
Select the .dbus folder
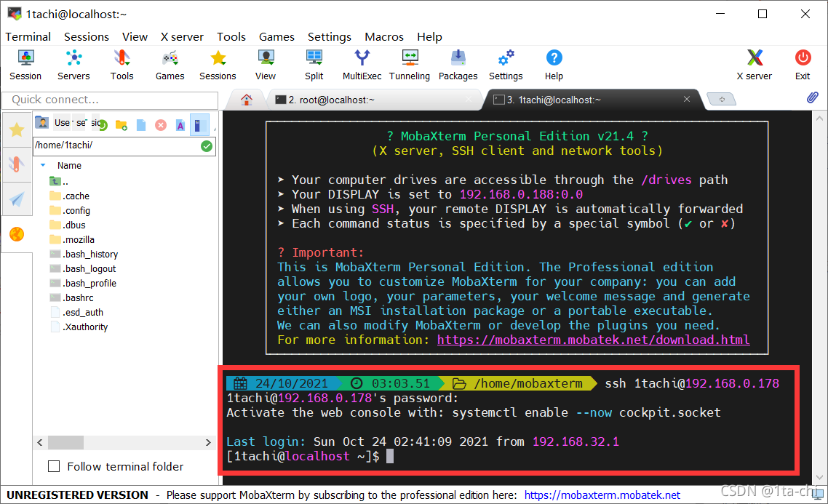[x=67, y=225]
